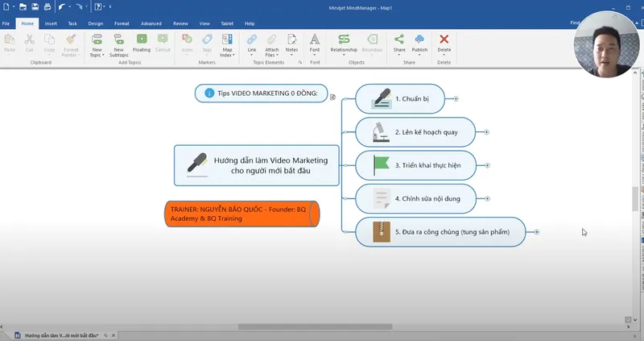This screenshot has width=644, height=341.
Task: Insert a Relationship line
Action: click(x=344, y=44)
